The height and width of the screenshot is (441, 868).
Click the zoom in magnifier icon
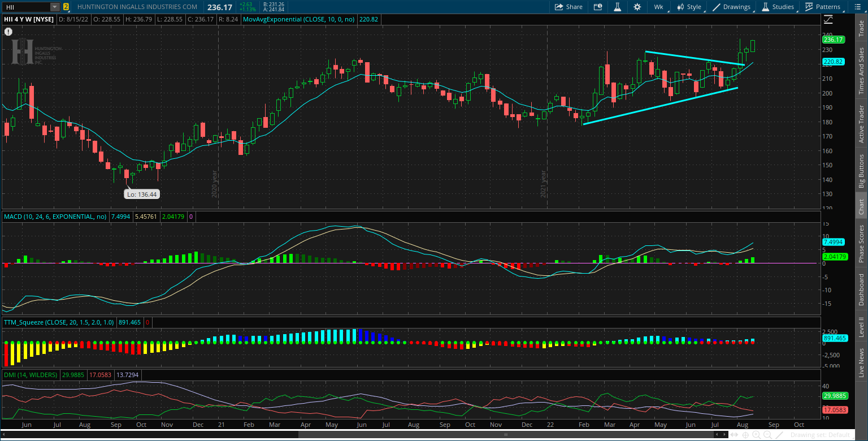pyautogui.click(x=756, y=435)
